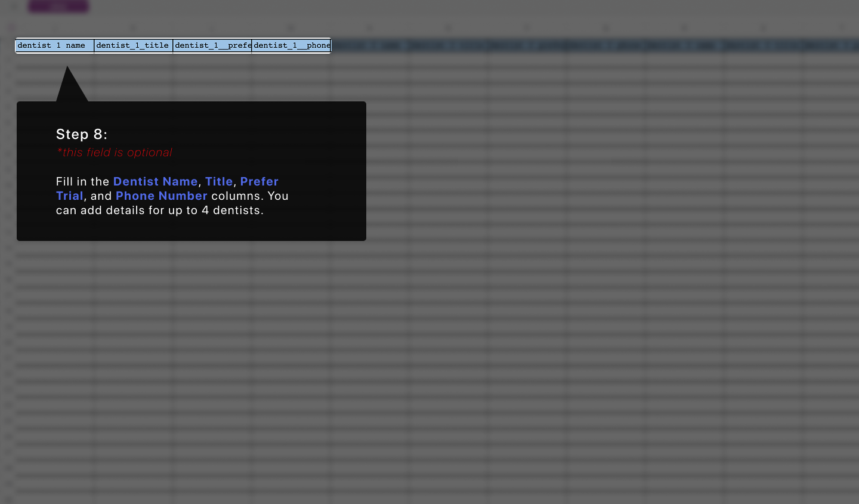
Task: Click the dentist_1__prefe header cell
Action: 212,45
